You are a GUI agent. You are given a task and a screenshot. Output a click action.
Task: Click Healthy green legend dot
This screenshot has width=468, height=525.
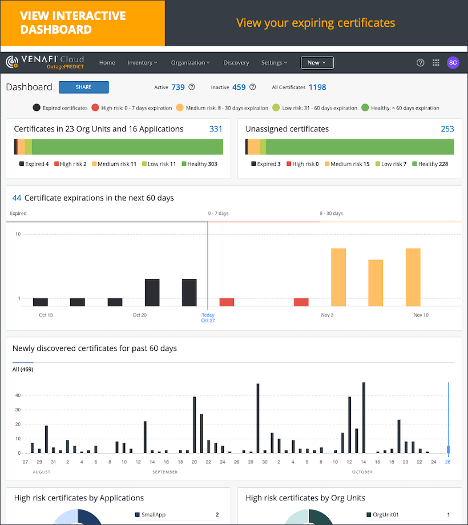(365, 107)
